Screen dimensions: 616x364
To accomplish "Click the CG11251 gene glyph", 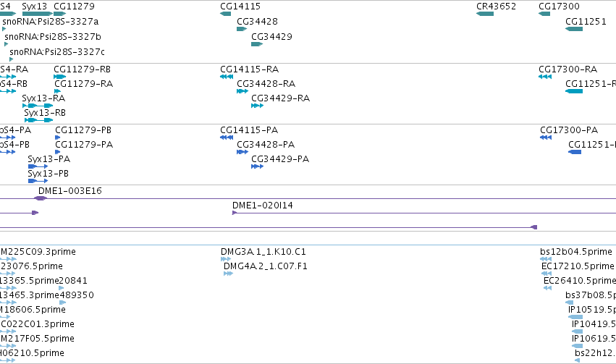I will pyautogui.click(x=574, y=29).
